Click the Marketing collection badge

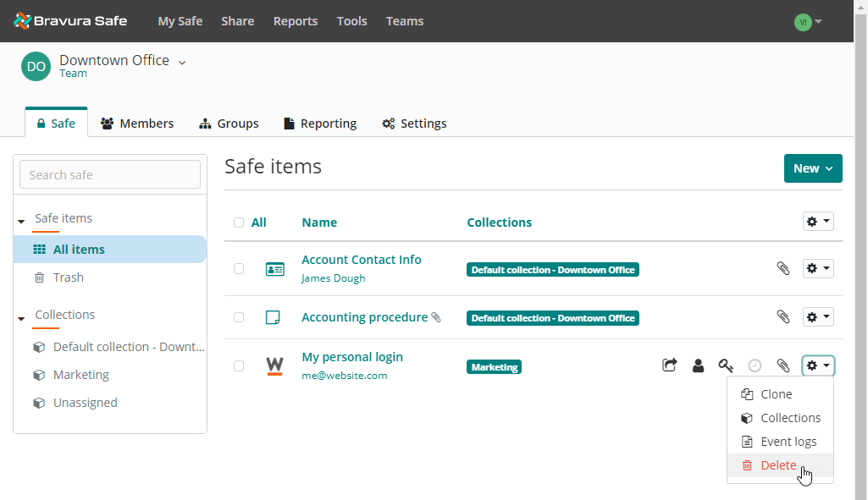coord(494,367)
